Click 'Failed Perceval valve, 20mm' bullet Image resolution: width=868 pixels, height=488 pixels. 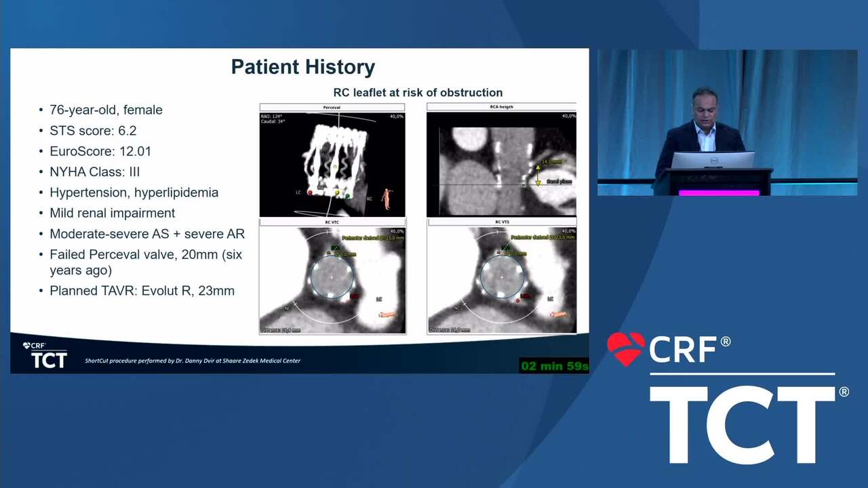(145, 262)
